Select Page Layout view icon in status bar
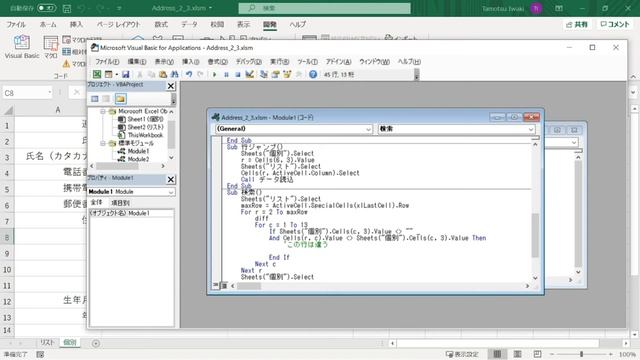Screen dimensions: 640x360 click(x=518, y=354)
